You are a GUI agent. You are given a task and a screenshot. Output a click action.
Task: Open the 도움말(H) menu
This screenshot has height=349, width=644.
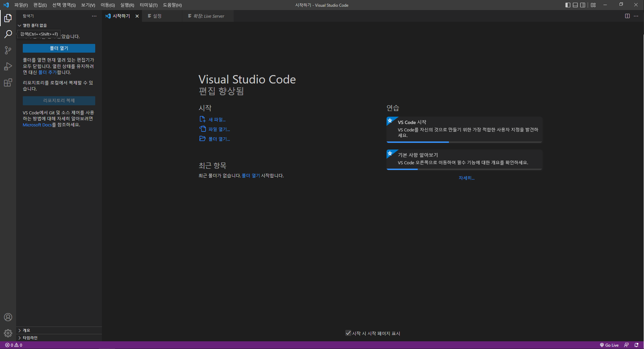pos(172,5)
